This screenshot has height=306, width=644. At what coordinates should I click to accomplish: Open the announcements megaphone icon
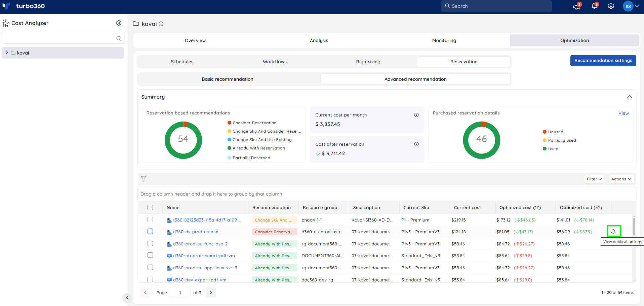(x=577, y=6)
